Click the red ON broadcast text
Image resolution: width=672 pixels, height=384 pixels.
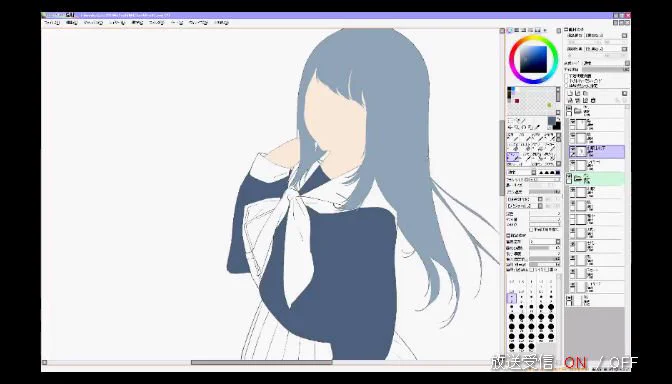pyautogui.click(x=575, y=363)
